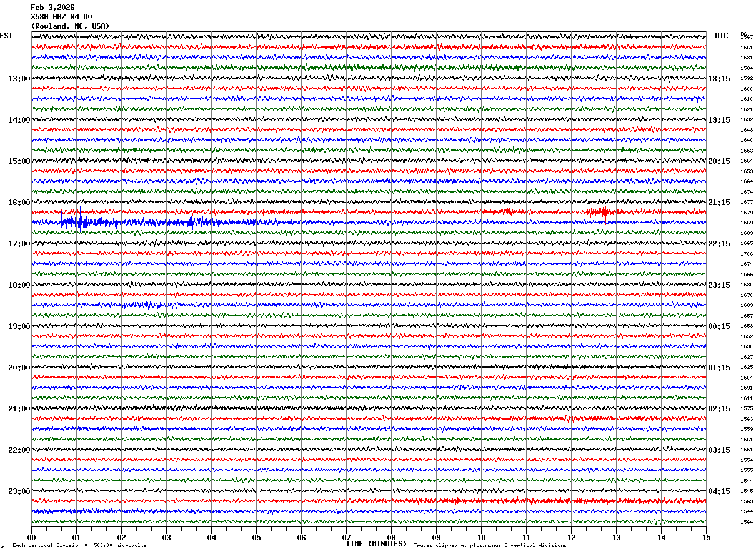756x554 pixels.
Task: Click the date text "Feb 3,2026"
Action: pos(52,8)
